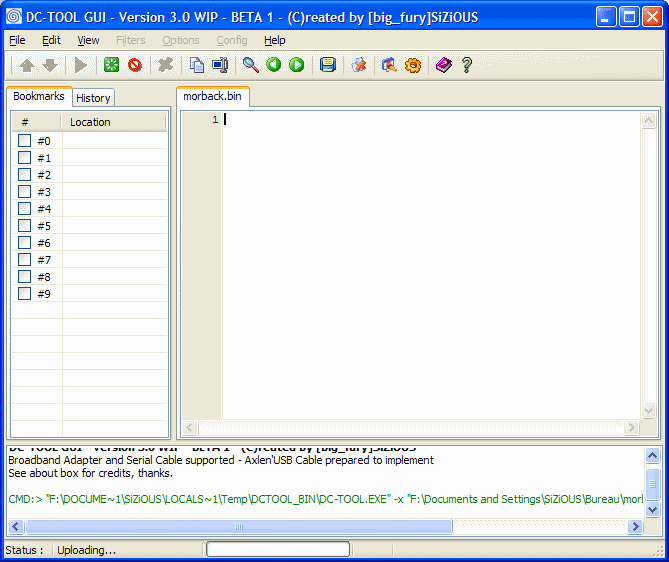Click the gray down arrow toolbar icon
Image resolution: width=669 pixels, height=562 pixels.
tap(50, 65)
